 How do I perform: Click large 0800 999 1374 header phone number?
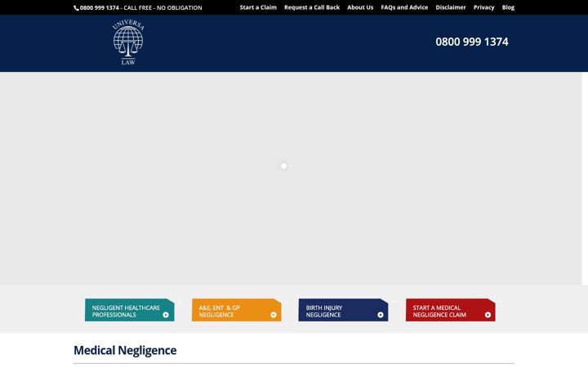(x=472, y=42)
